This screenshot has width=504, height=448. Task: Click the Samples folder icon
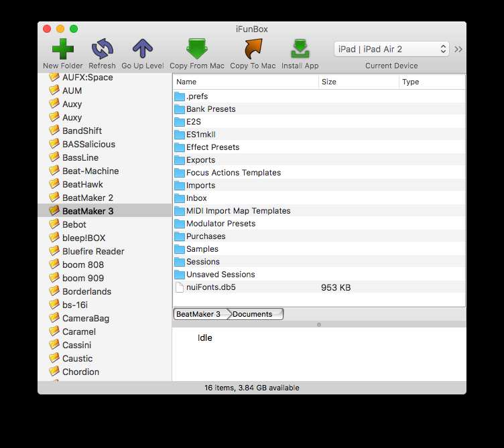coord(180,249)
